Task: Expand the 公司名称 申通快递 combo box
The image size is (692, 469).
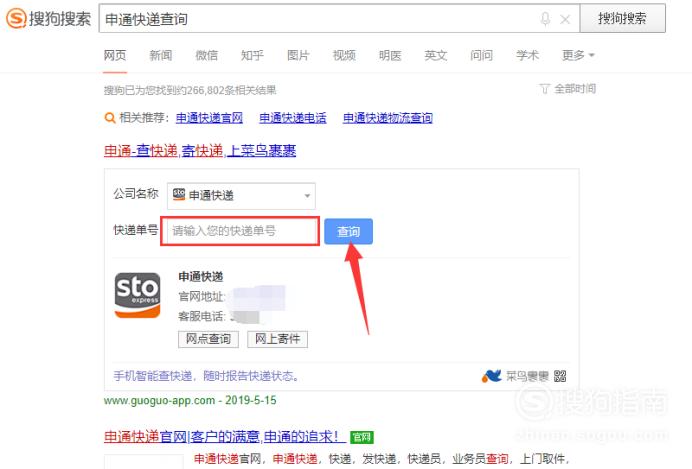Action: pos(241,195)
